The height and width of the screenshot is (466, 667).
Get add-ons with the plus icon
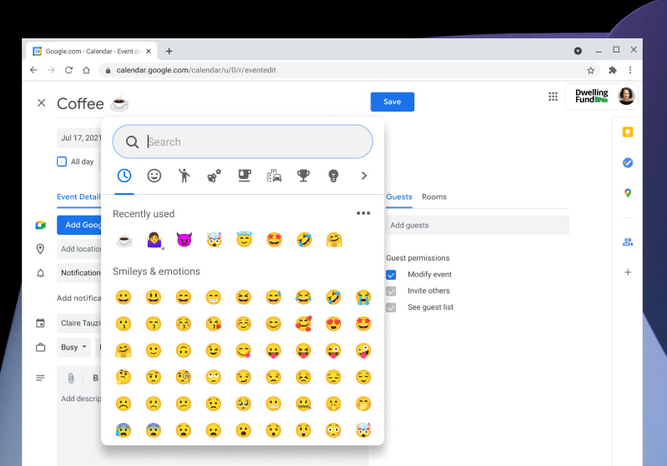coord(627,272)
